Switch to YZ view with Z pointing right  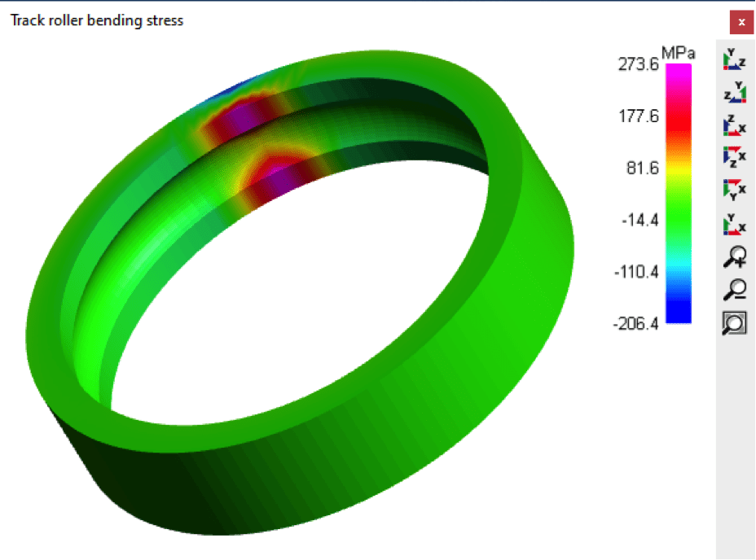click(x=735, y=59)
